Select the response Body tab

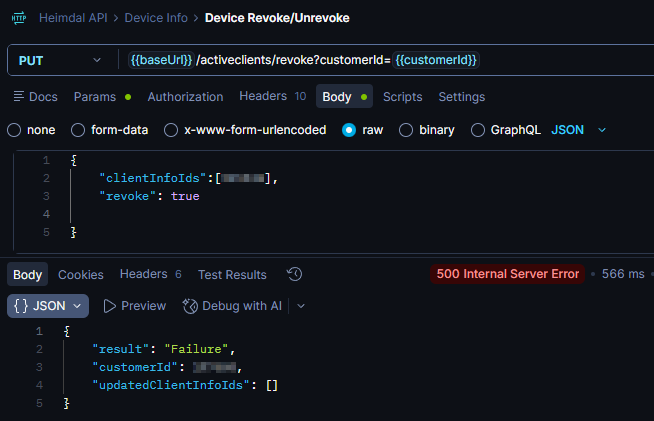point(28,275)
